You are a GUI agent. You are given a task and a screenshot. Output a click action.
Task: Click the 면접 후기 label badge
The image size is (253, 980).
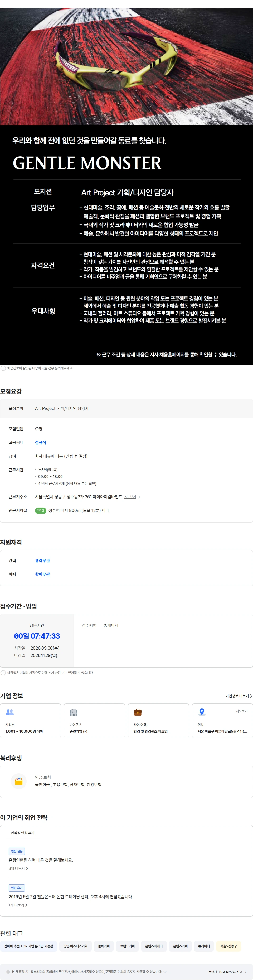coord(17,888)
